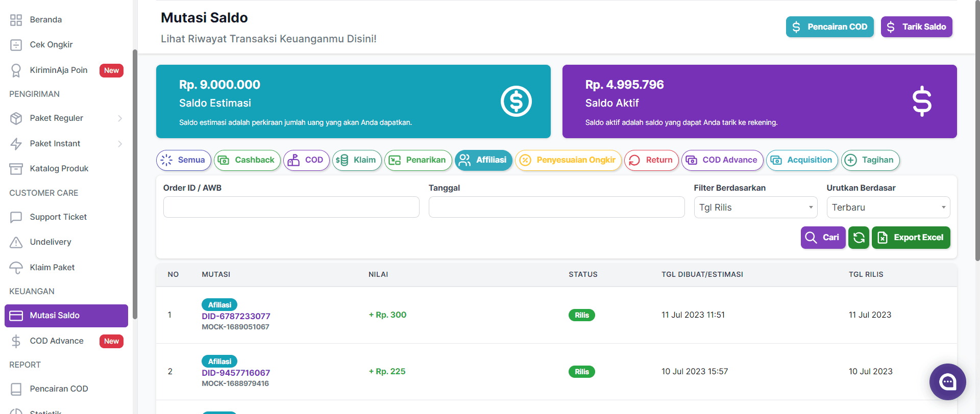The height and width of the screenshot is (414, 980).
Task: Open Cek Ongkir from sidebar
Action: pyautogui.click(x=51, y=45)
